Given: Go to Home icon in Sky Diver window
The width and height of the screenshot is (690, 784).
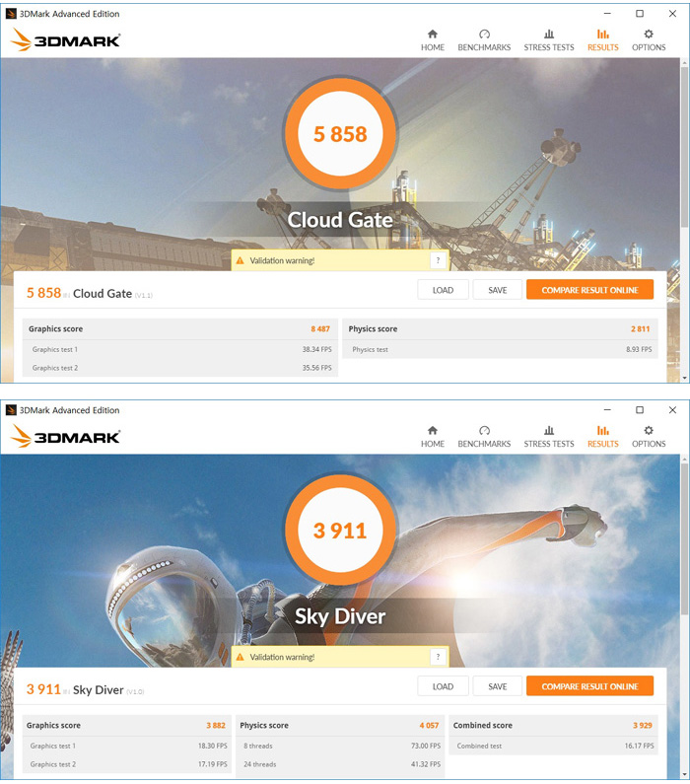Looking at the screenshot, I should (x=432, y=431).
